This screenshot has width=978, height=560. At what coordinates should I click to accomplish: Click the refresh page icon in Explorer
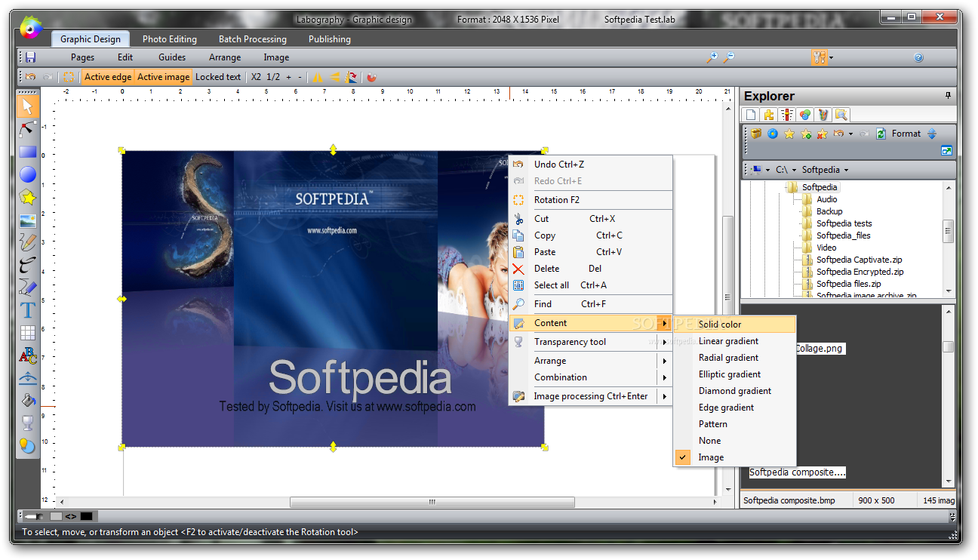(x=881, y=134)
